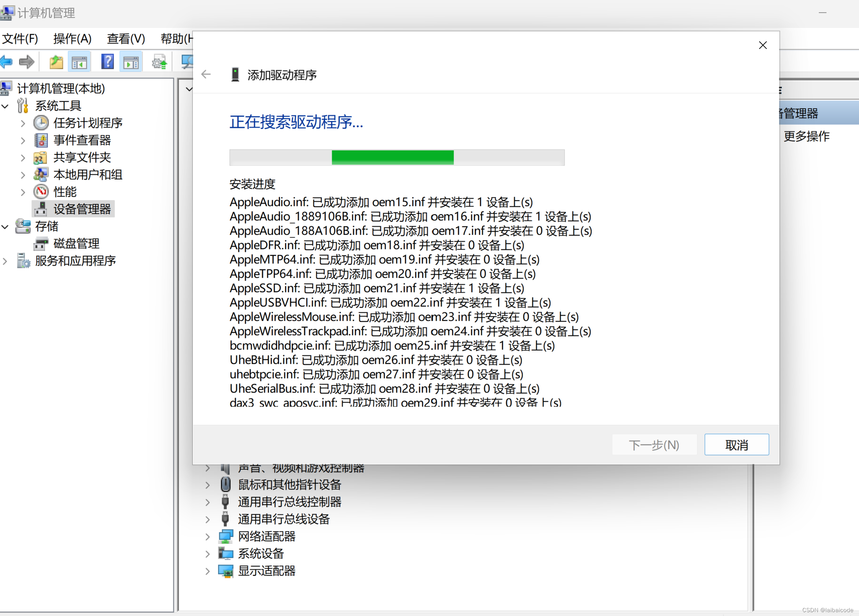859x616 pixels.
Task: Click the up-one-level folder toolbar icon
Action: (56, 62)
